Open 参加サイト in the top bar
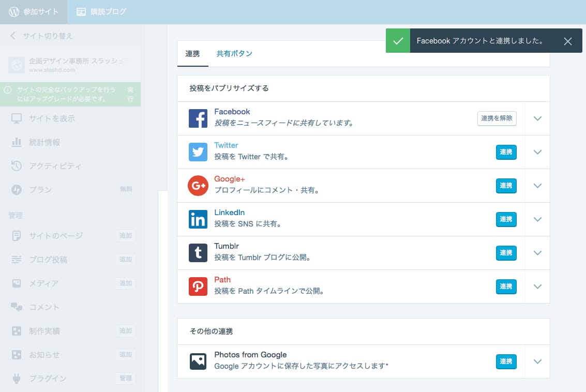This screenshot has width=586, height=392. point(34,12)
